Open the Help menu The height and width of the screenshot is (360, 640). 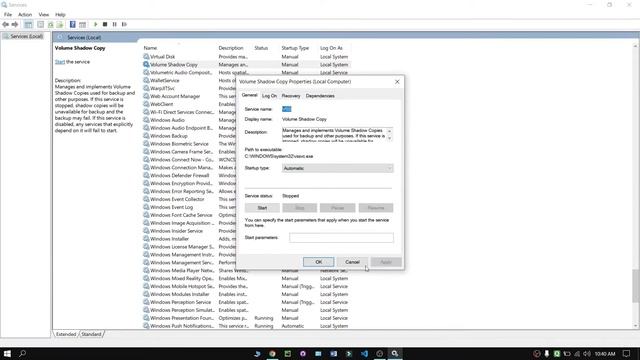(60, 15)
